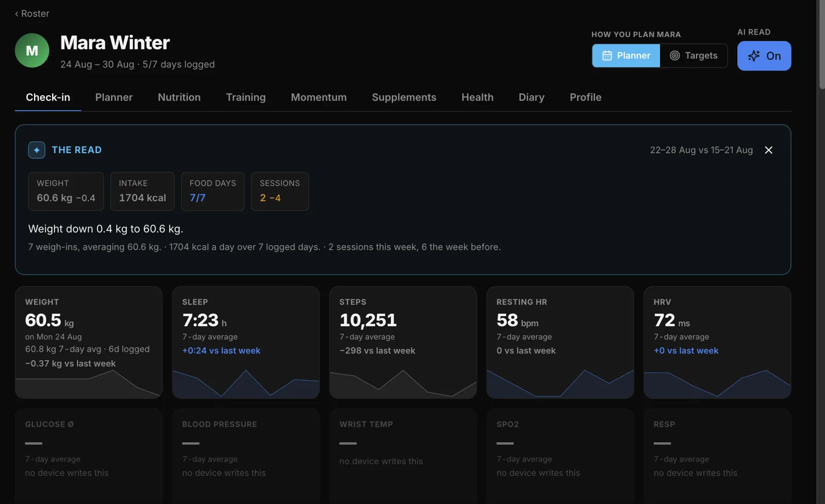Open the Supplements tab

pos(404,97)
